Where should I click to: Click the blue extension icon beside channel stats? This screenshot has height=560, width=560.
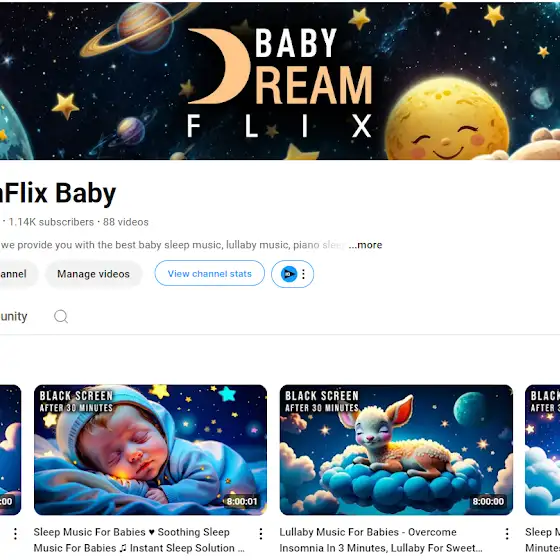tap(289, 274)
